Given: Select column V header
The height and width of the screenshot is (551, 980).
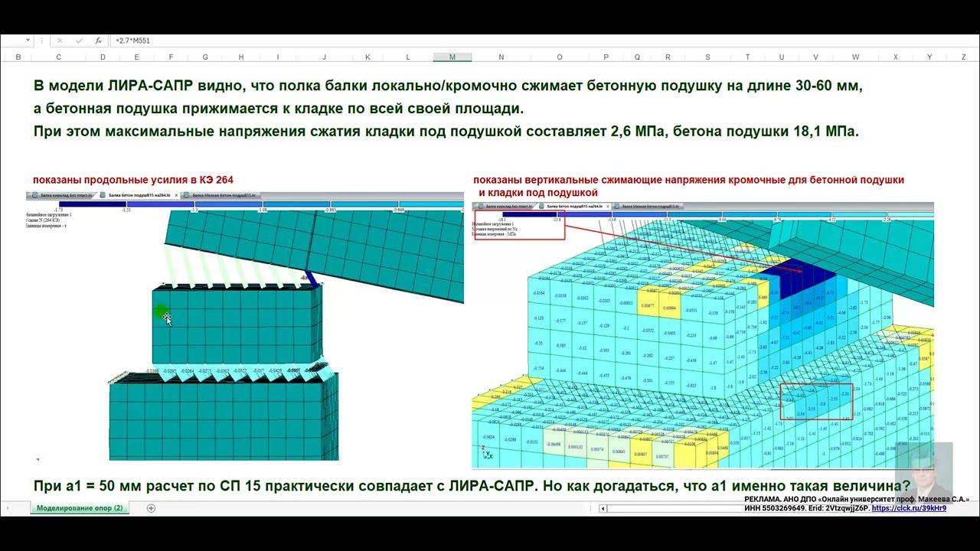Looking at the screenshot, I should [x=816, y=57].
